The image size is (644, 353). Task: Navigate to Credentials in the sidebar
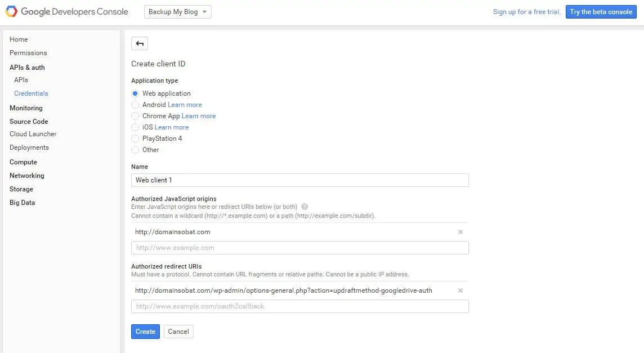coord(31,93)
